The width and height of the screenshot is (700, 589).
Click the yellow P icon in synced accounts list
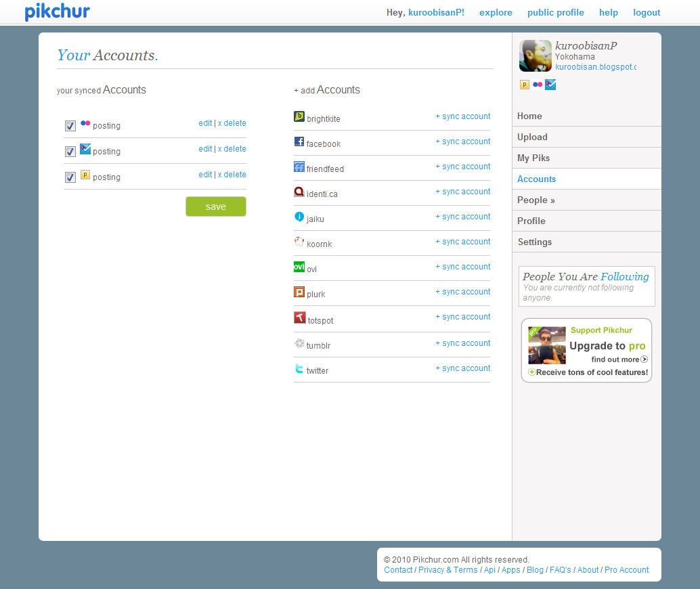click(85, 175)
